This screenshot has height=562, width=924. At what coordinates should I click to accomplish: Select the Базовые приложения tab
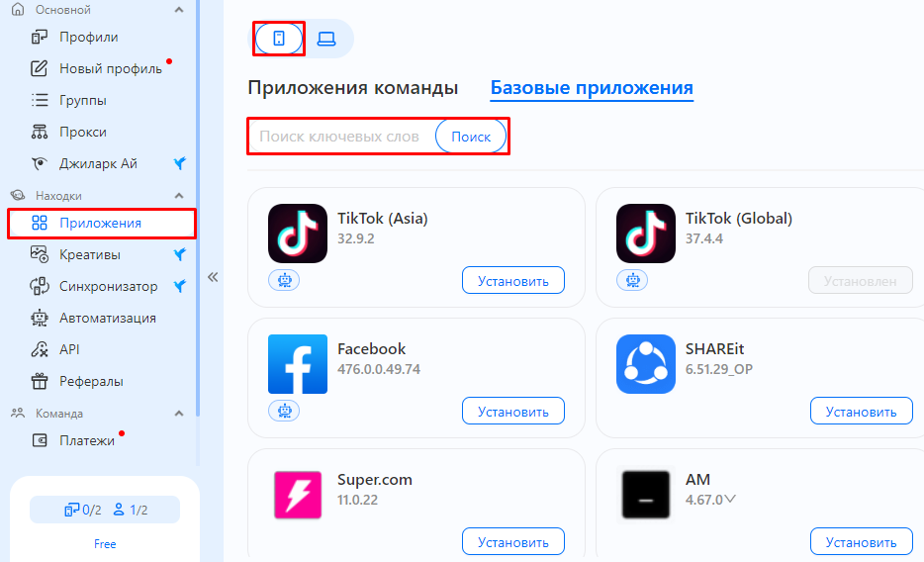pyautogui.click(x=592, y=88)
